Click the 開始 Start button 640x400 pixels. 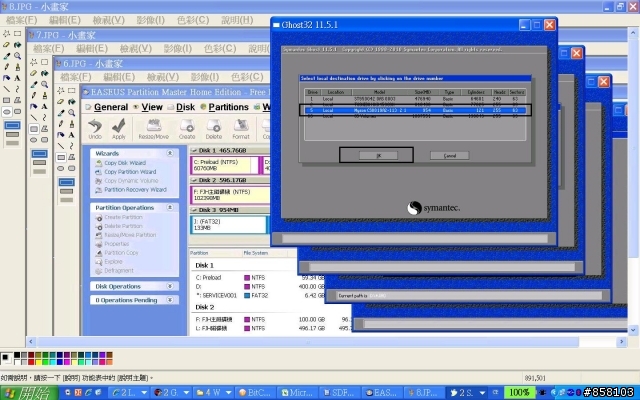29,393
